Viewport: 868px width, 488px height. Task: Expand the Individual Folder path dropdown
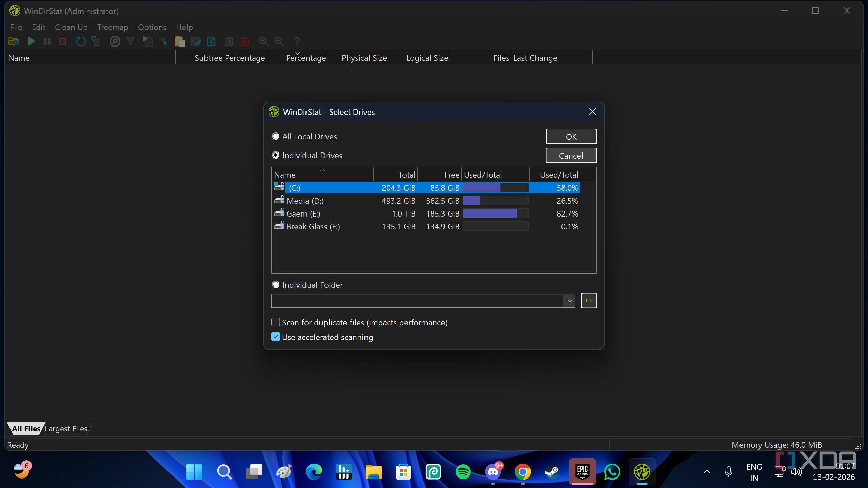pos(569,301)
